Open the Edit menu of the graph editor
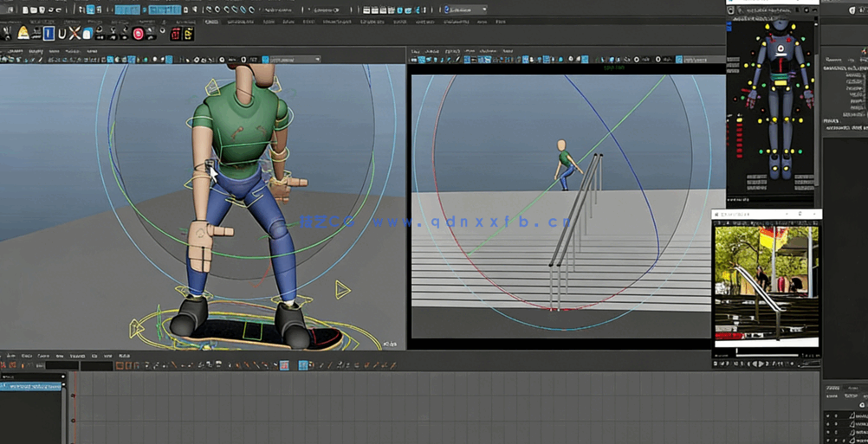This screenshot has height=444, width=868. point(10,356)
